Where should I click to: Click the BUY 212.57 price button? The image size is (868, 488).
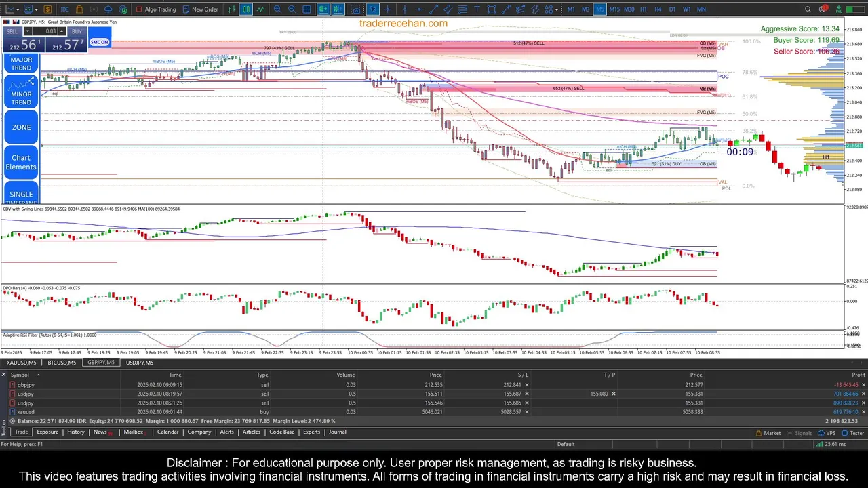tap(66, 45)
